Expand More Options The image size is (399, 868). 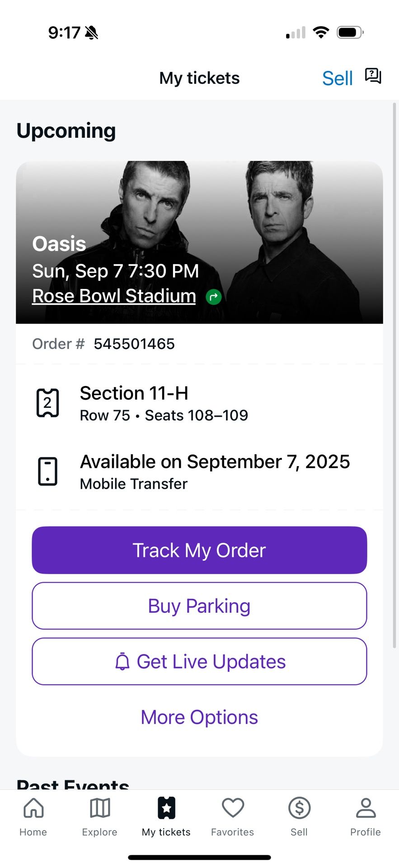click(x=199, y=717)
